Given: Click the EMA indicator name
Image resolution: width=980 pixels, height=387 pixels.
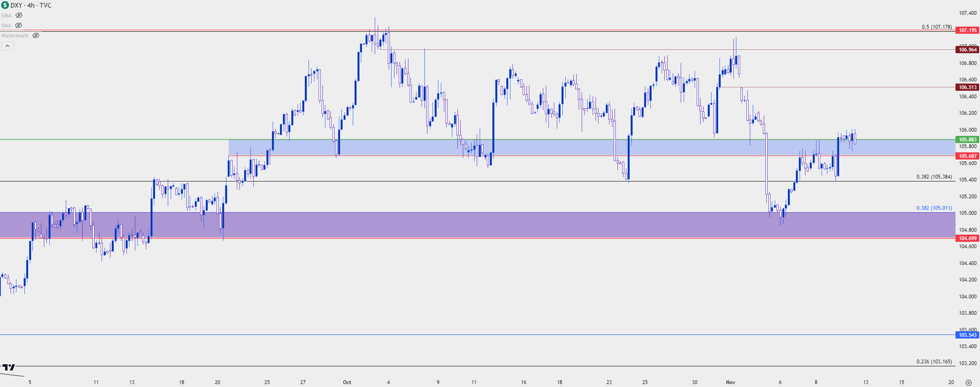Looking at the screenshot, I should coord(6,16).
